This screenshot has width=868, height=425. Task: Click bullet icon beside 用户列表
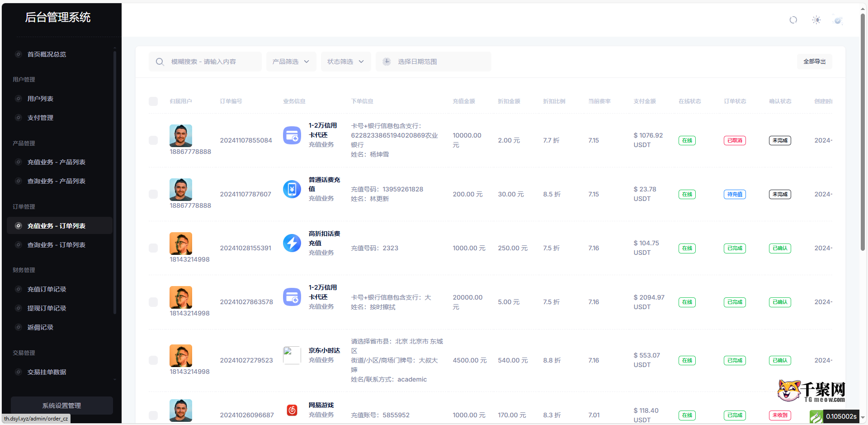click(19, 99)
